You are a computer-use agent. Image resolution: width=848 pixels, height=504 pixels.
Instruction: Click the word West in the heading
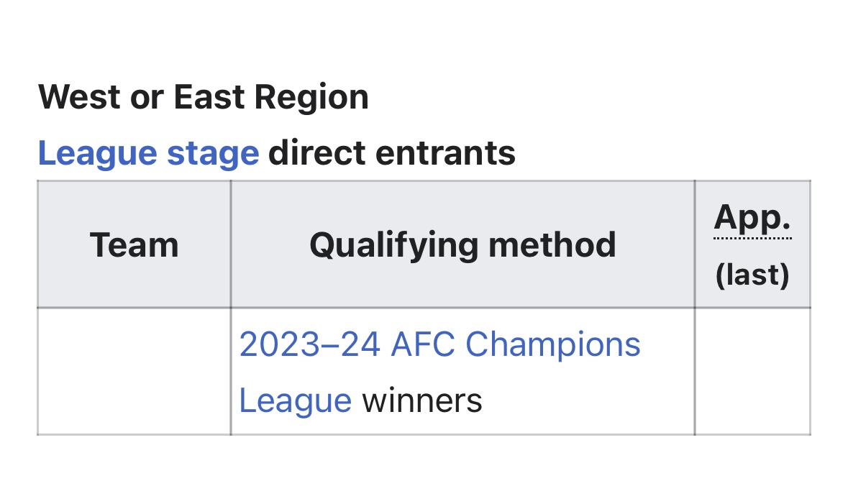pos(79,97)
